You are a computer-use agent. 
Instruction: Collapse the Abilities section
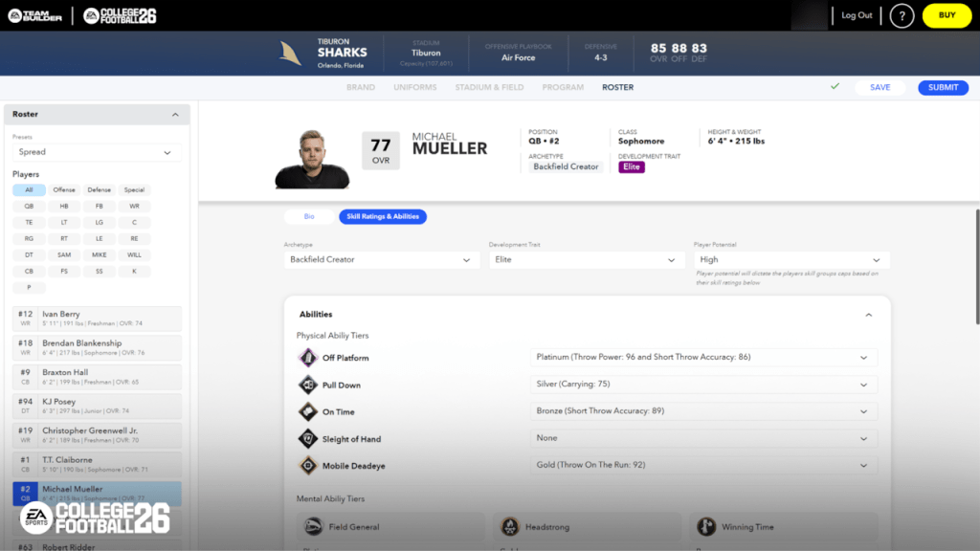(868, 314)
